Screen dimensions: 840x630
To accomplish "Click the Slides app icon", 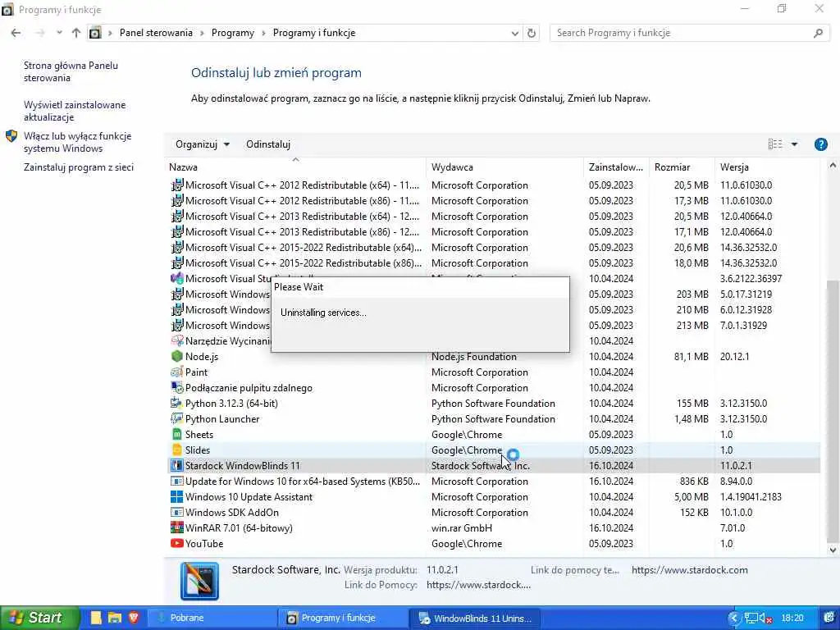I will (177, 450).
